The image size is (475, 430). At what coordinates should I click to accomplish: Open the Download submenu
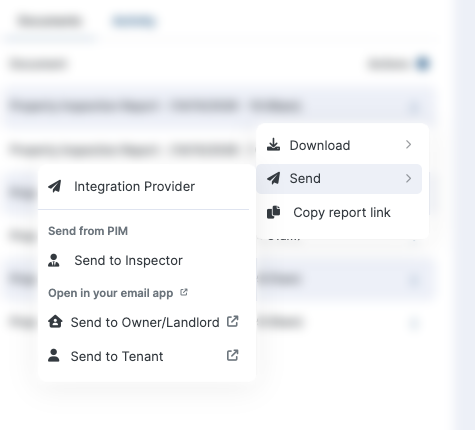[x=339, y=145]
